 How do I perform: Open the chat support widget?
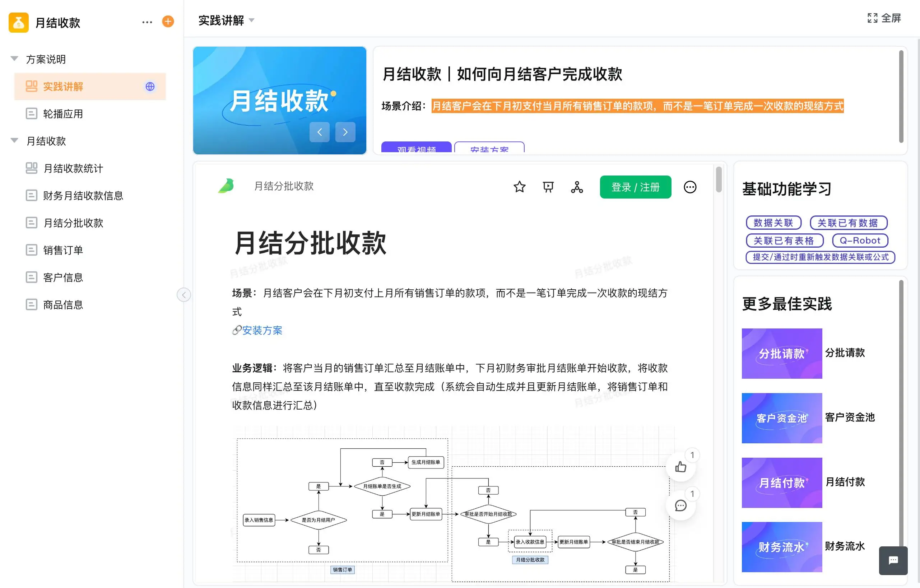893,560
